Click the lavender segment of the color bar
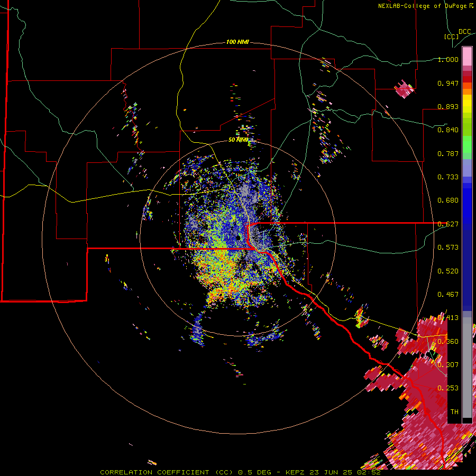The width and height of the screenshot is (476, 476). pyautogui.click(x=467, y=168)
